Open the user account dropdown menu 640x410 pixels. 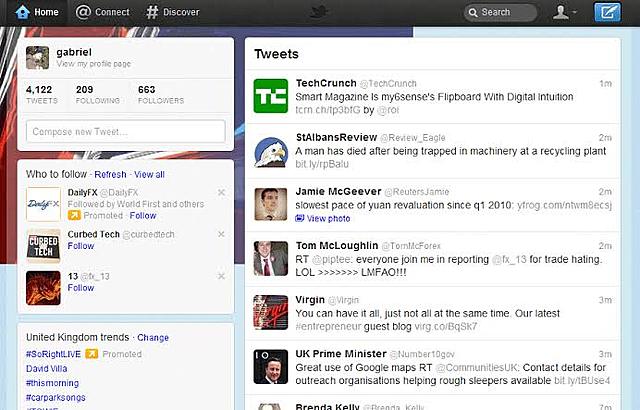[x=564, y=12]
